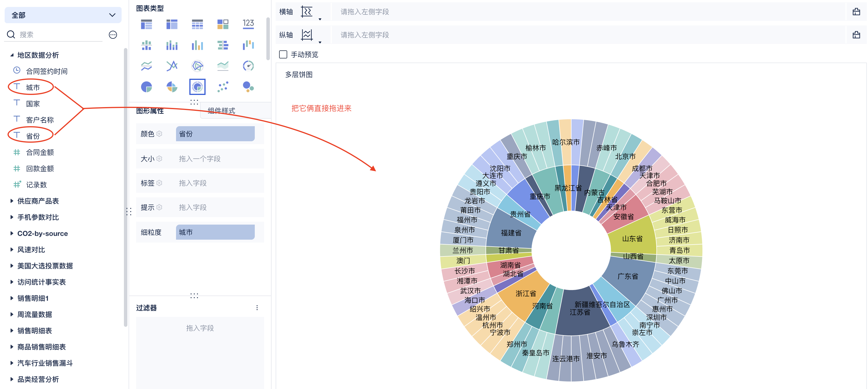Image resolution: width=868 pixels, height=389 pixels.
Task: Collapse the 地区数据分析 tree node
Action: (x=12, y=55)
